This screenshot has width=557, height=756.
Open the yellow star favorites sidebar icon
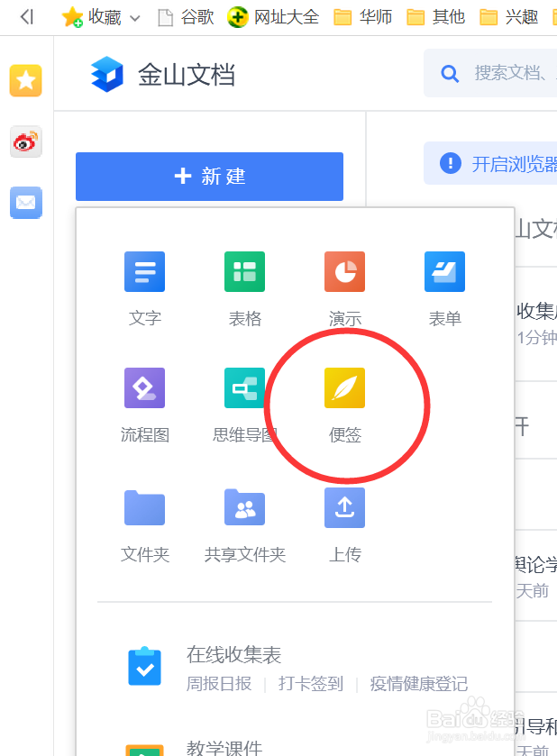(x=25, y=80)
